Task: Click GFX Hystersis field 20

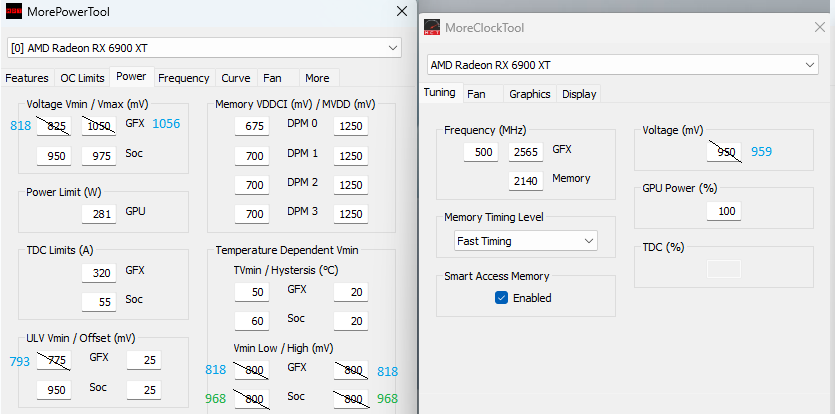Action: coord(351,292)
